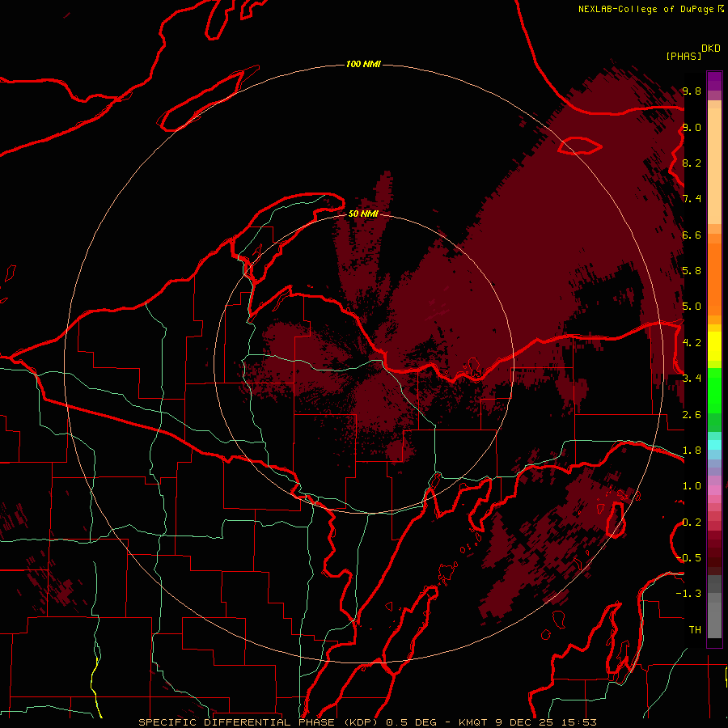This screenshot has width=728, height=728.
Task: Click the 100 NMI range ring label
Action: (363, 64)
